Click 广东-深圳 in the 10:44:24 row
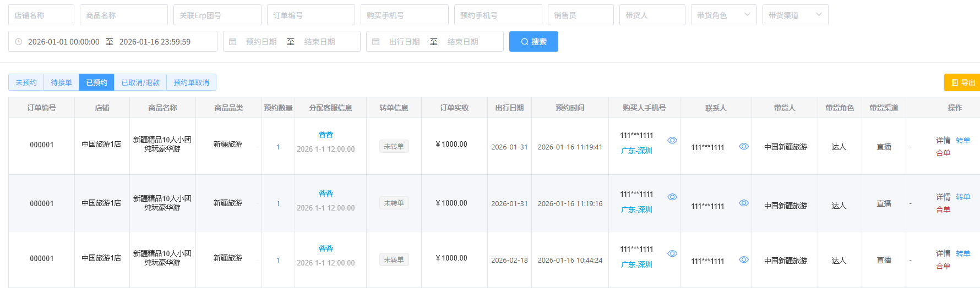 636,264
